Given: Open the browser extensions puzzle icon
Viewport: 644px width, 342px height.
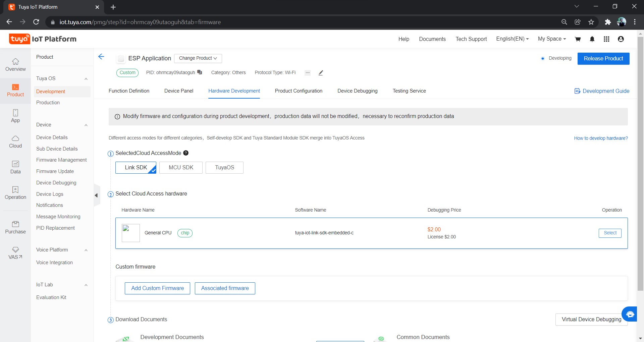Looking at the screenshot, I should 607,22.
